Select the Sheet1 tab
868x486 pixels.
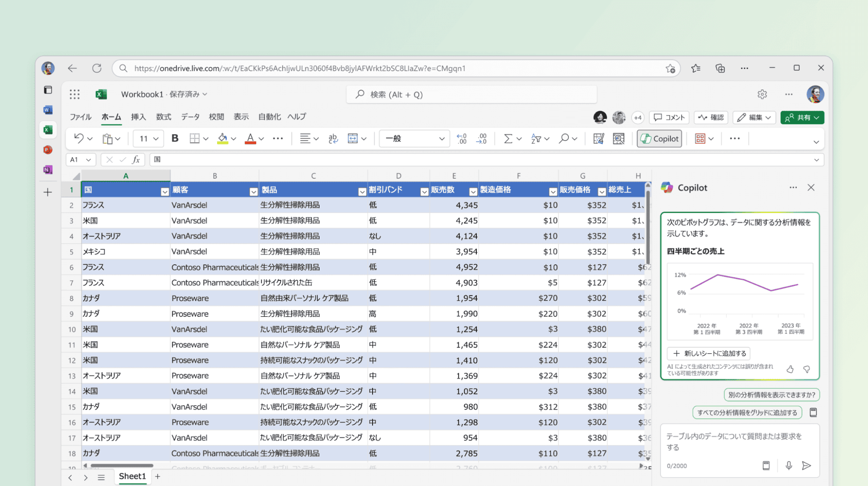pyautogui.click(x=132, y=476)
